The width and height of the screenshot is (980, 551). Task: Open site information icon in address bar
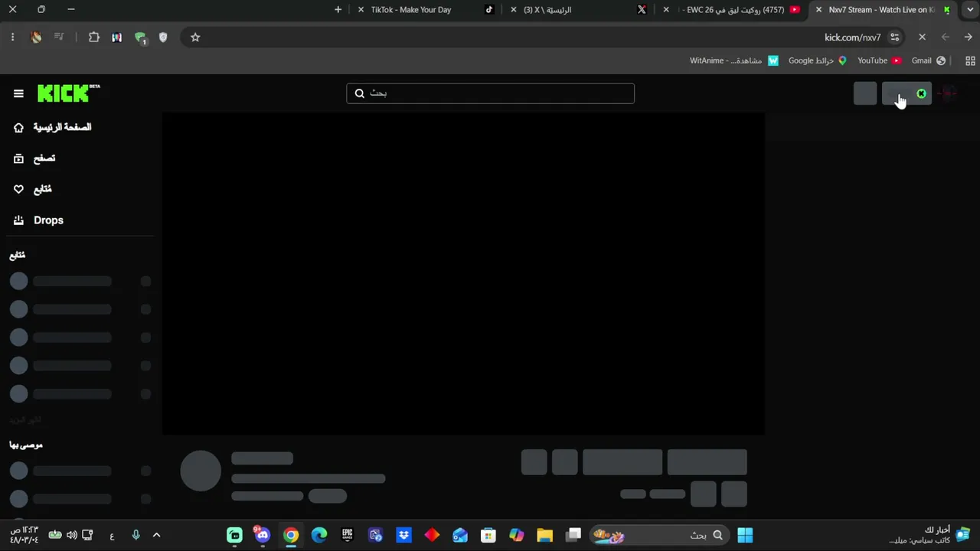tap(894, 37)
